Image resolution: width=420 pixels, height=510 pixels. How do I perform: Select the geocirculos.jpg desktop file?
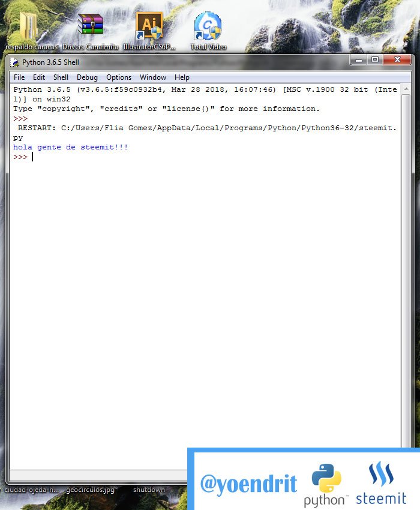(x=90, y=490)
